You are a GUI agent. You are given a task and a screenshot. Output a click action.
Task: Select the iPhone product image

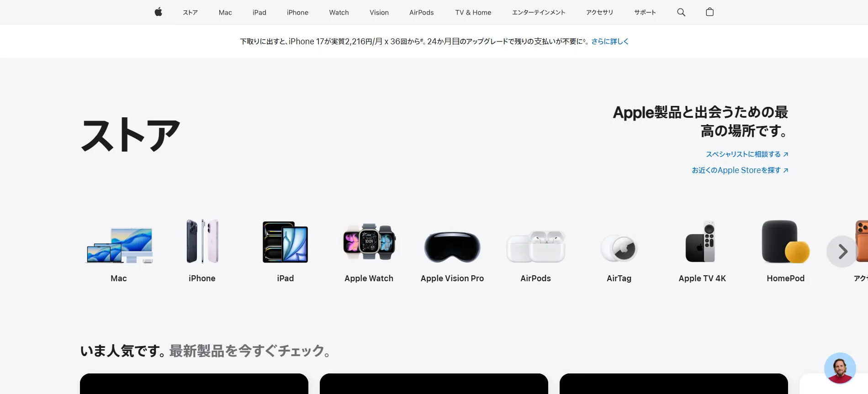202,241
